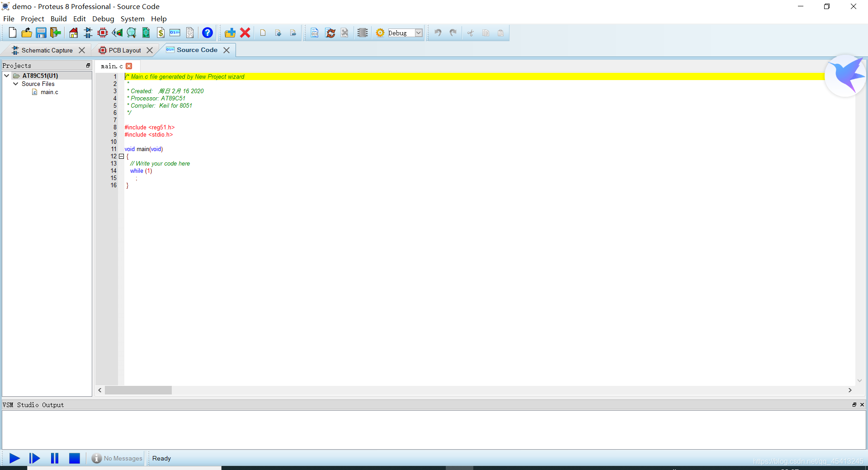
Task: Select main.c in the project tree
Action: click(x=49, y=92)
